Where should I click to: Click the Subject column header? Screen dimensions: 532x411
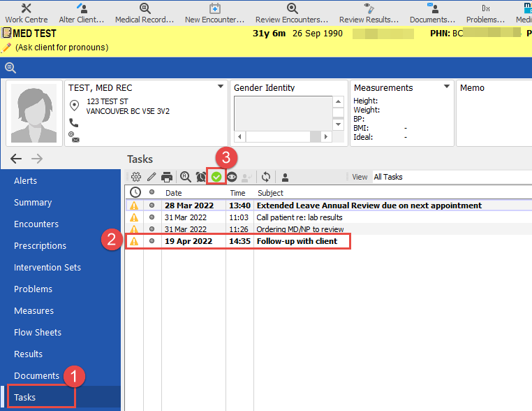271,192
